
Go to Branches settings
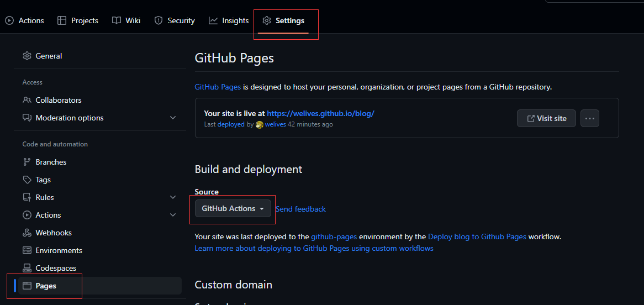click(100, 162)
